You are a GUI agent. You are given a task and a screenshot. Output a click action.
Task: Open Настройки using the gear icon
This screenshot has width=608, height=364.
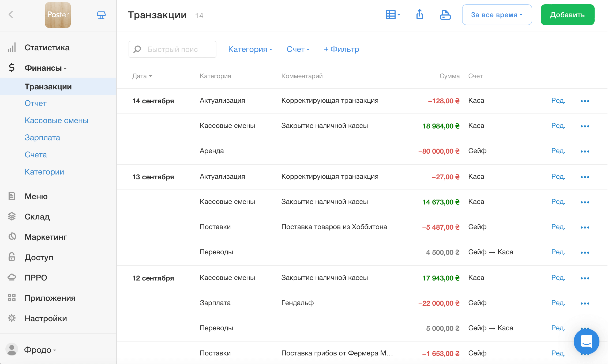12,318
